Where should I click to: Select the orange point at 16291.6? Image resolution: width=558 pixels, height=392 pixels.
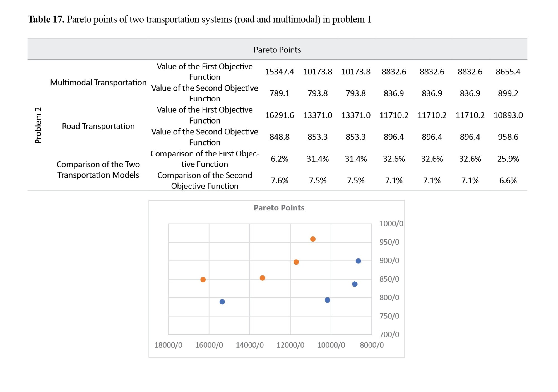[x=203, y=279]
